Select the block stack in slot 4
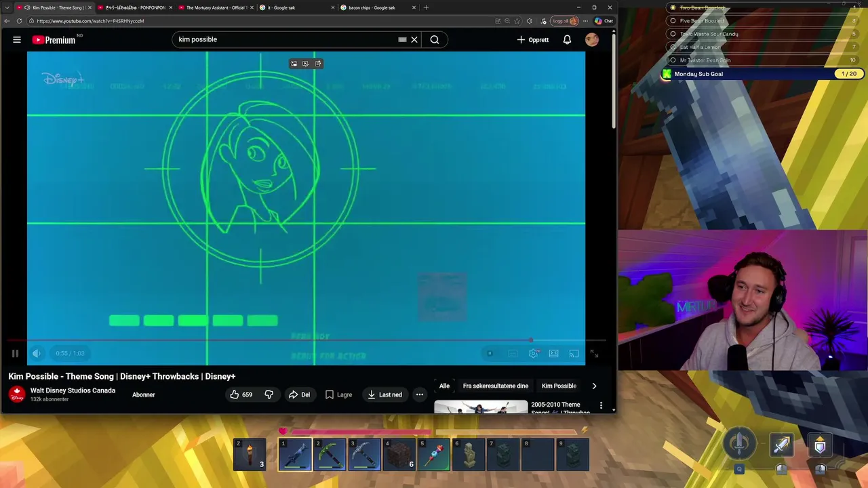 point(399,454)
